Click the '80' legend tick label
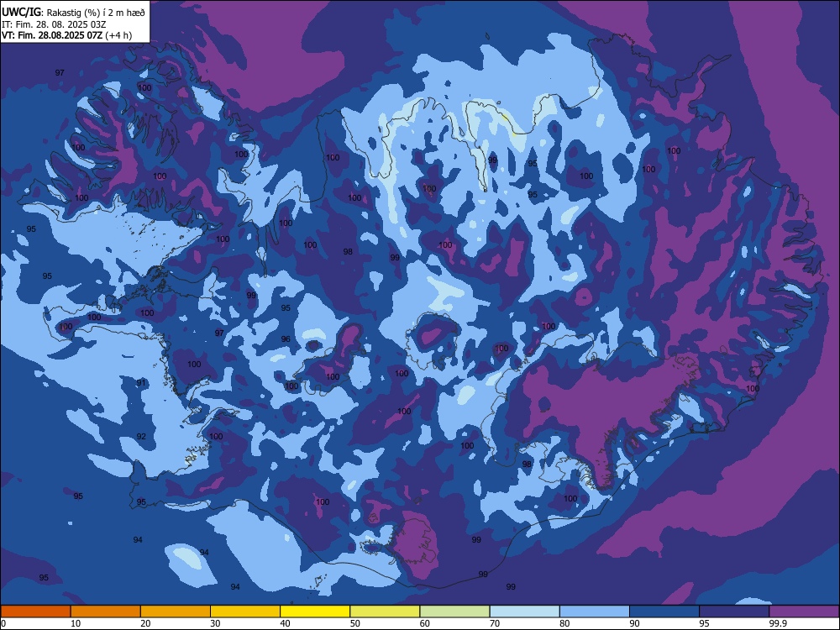The width and height of the screenshot is (840, 630). (x=564, y=623)
